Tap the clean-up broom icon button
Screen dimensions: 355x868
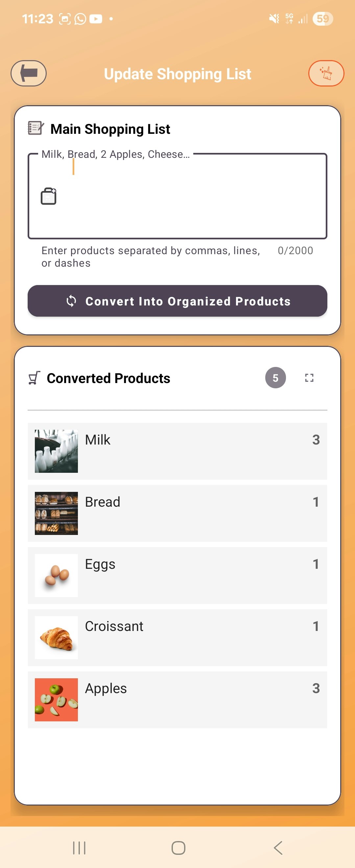coord(326,73)
